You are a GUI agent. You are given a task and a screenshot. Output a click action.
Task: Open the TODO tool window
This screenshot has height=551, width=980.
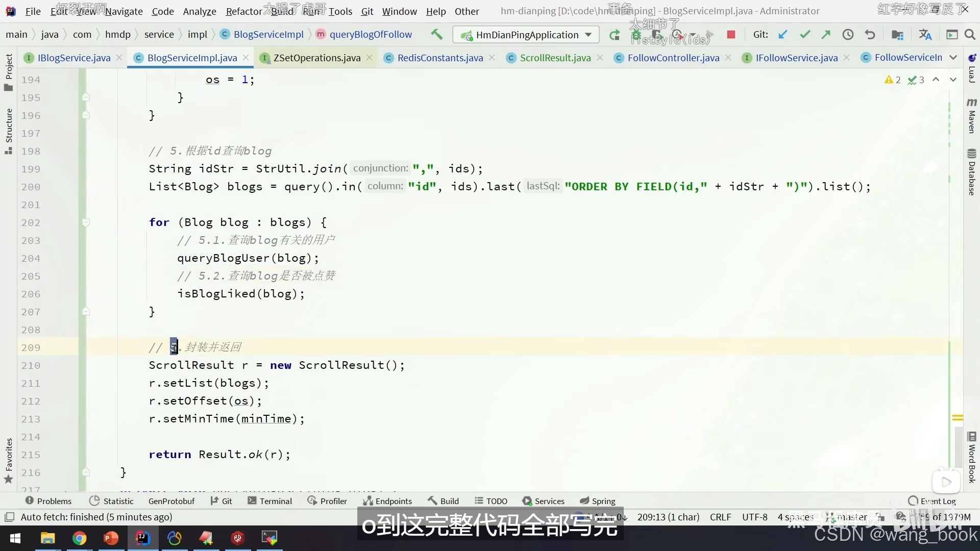tap(491, 501)
